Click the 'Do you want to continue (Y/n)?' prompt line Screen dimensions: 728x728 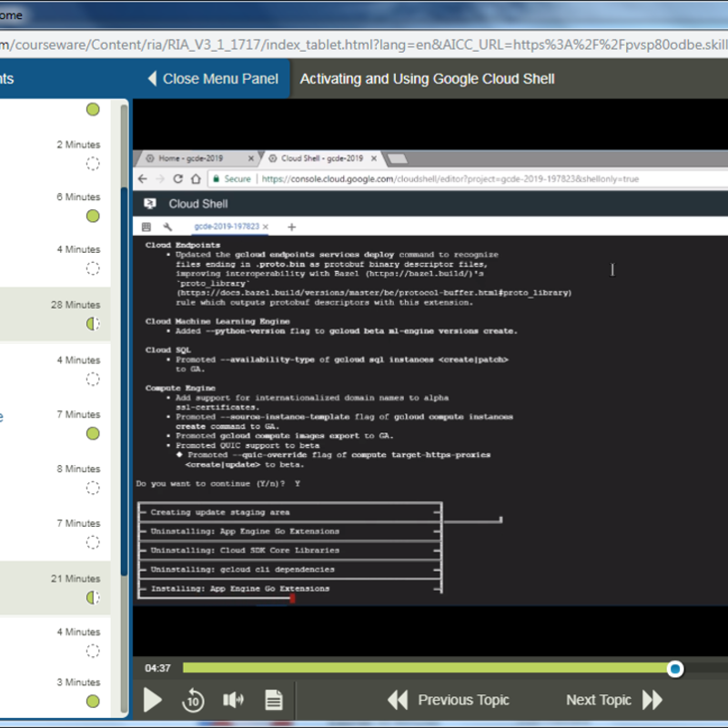point(218,484)
